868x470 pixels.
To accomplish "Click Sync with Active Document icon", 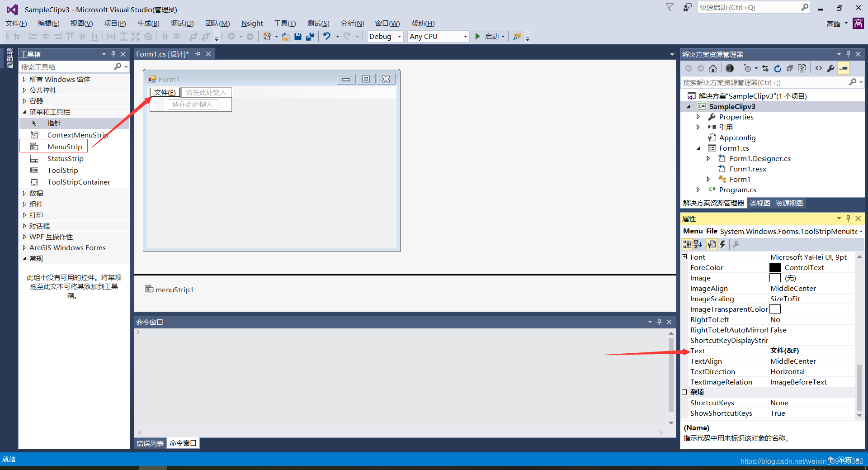I will tap(765, 68).
